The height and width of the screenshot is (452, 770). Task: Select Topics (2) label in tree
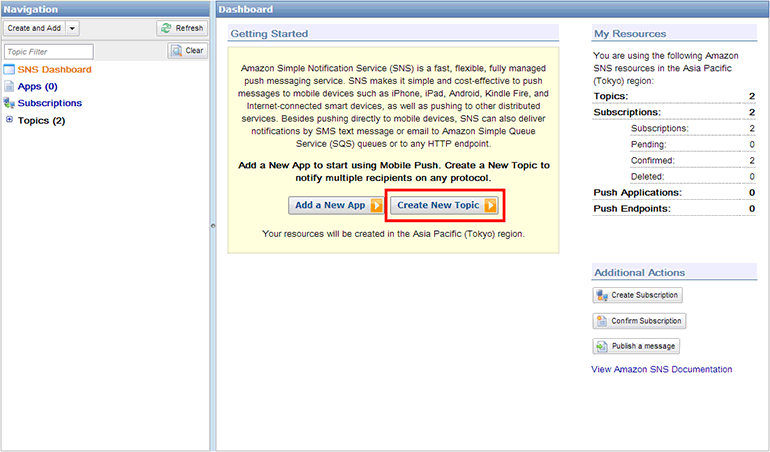(x=41, y=120)
